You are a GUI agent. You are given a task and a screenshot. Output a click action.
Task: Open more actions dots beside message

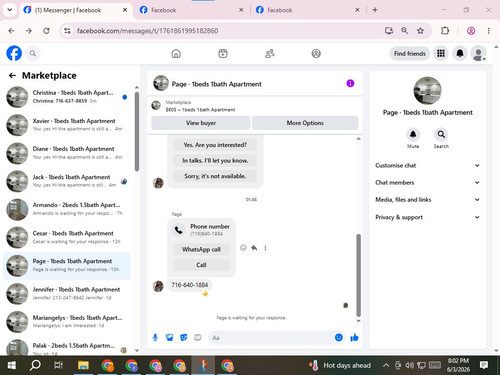(x=265, y=248)
